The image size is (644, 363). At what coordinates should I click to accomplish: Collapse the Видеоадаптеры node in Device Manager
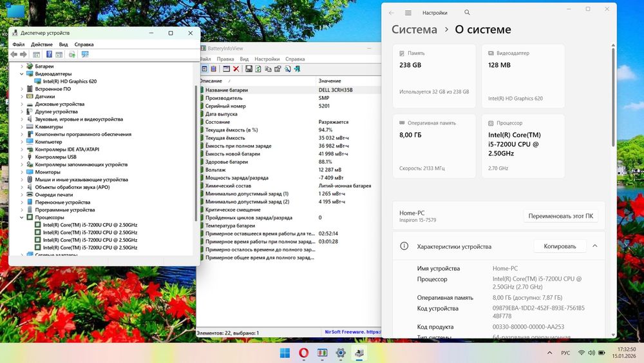tap(22, 74)
